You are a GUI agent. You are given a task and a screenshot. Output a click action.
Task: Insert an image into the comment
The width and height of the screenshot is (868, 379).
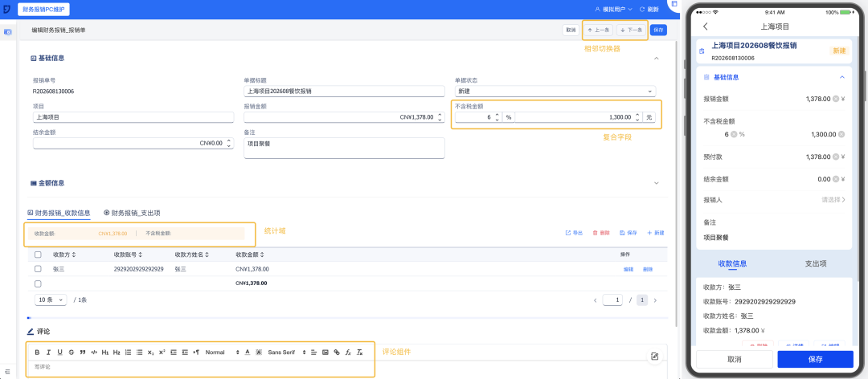(x=325, y=353)
